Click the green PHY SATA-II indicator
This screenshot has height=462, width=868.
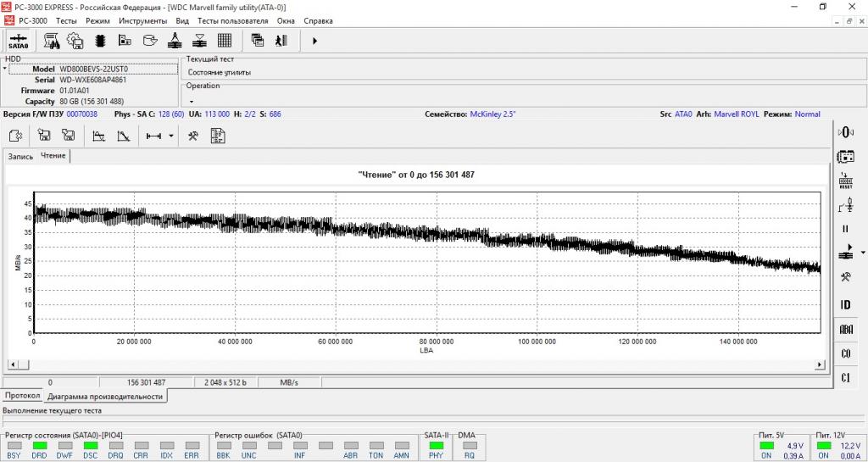click(436, 445)
